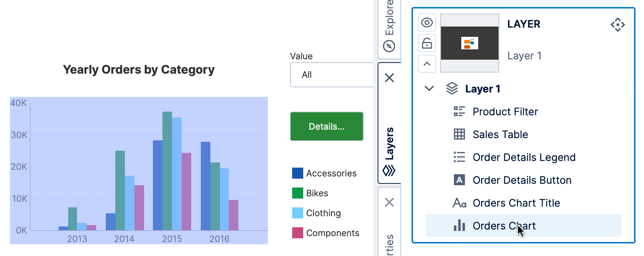The width and height of the screenshot is (644, 256).
Task: Select the Product Filter icon
Action: pyautogui.click(x=459, y=112)
